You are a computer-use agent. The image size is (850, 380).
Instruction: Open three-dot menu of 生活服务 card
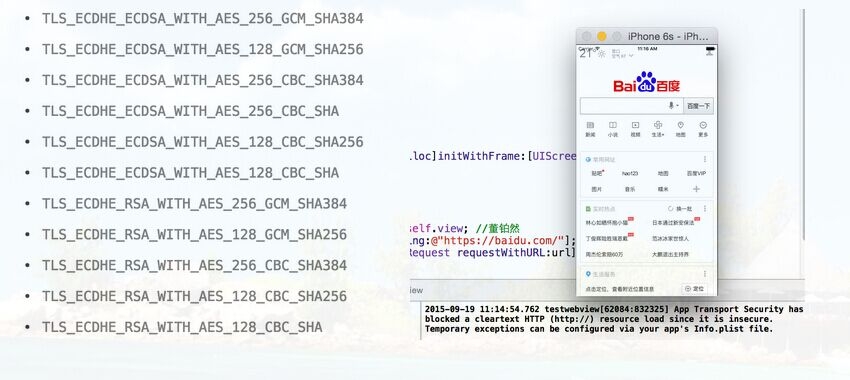[705, 274]
